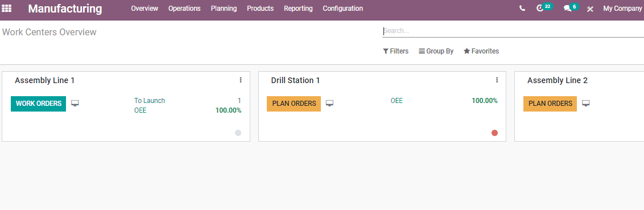Open the Configuration menu
The width and height of the screenshot is (644, 210).
coord(343,8)
